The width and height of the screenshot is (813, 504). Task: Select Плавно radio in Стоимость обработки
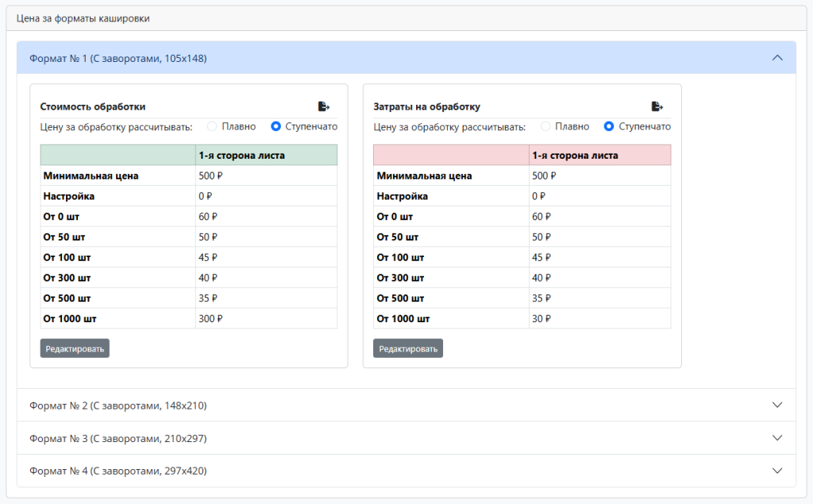tap(212, 126)
